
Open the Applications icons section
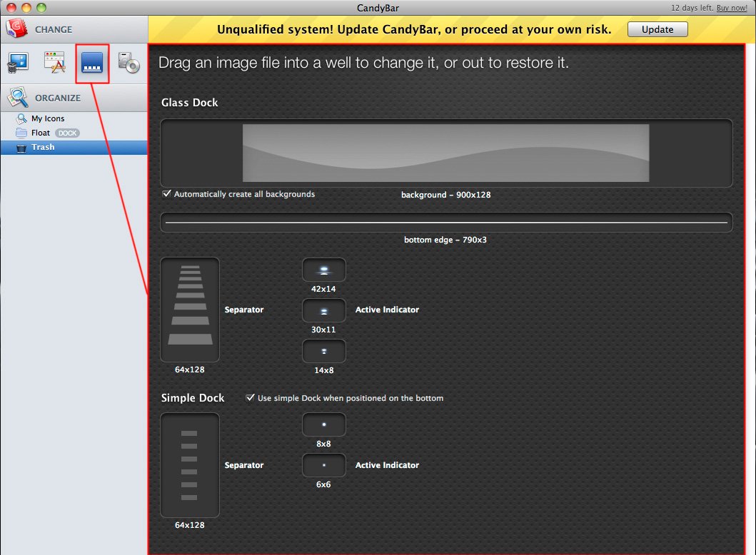[55, 63]
